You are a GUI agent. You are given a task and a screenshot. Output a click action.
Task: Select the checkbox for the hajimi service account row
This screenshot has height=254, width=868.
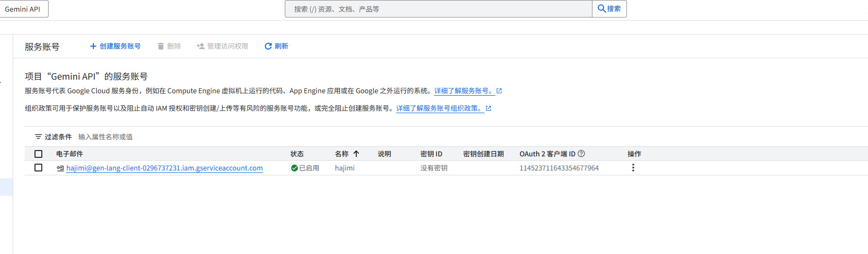[x=38, y=168]
